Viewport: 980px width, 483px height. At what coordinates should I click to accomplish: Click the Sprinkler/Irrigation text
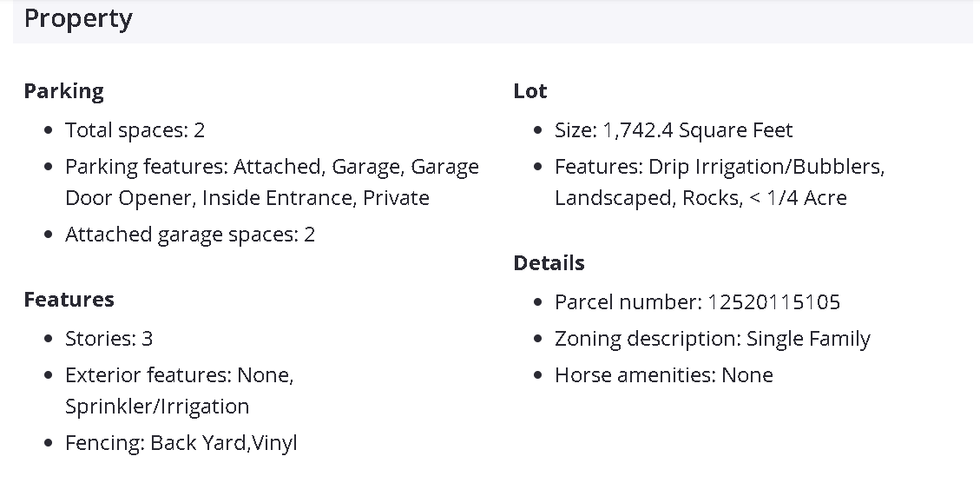click(x=157, y=407)
